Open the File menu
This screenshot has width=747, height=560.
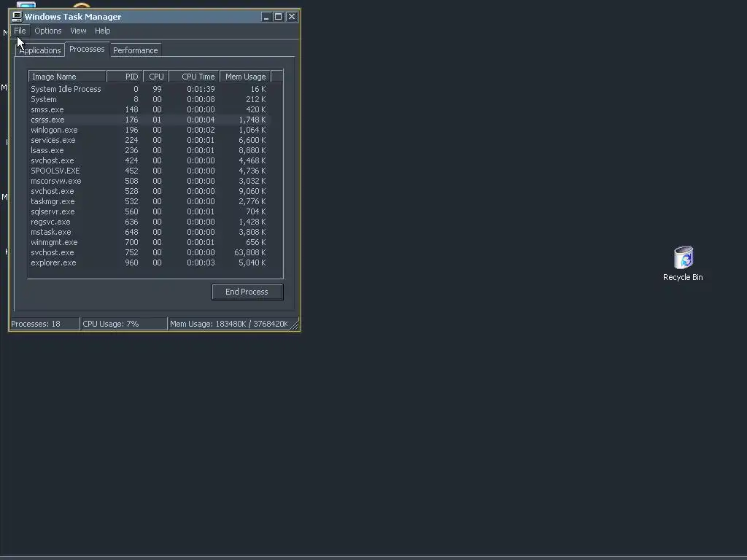(20, 31)
